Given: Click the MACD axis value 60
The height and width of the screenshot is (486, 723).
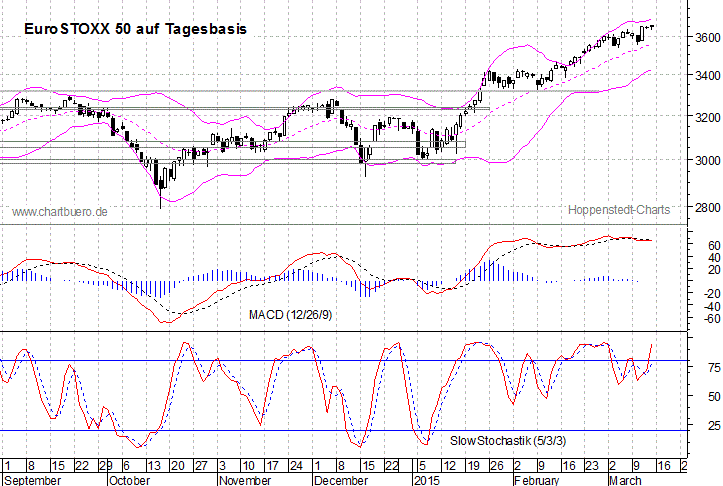Looking at the screenshot, I should point(714,245).
